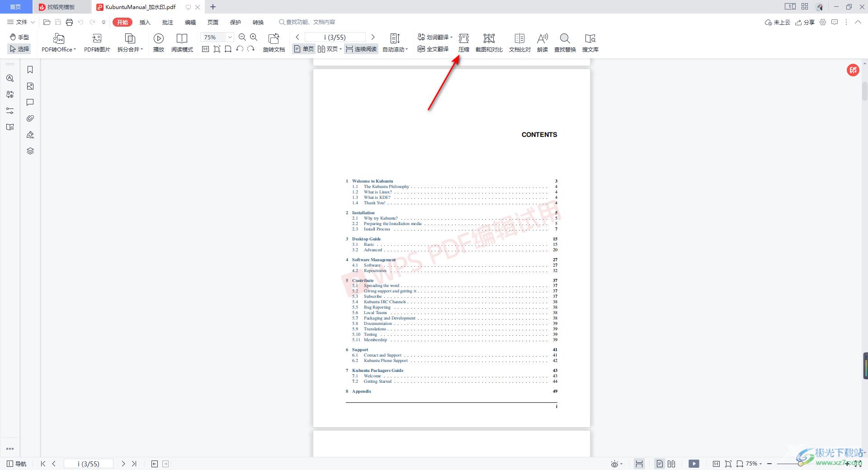Zoom in with the toolbar magnifier plus
Image resolution: width=868 pixels, height=470 pixels.
(x=254, y=37)
